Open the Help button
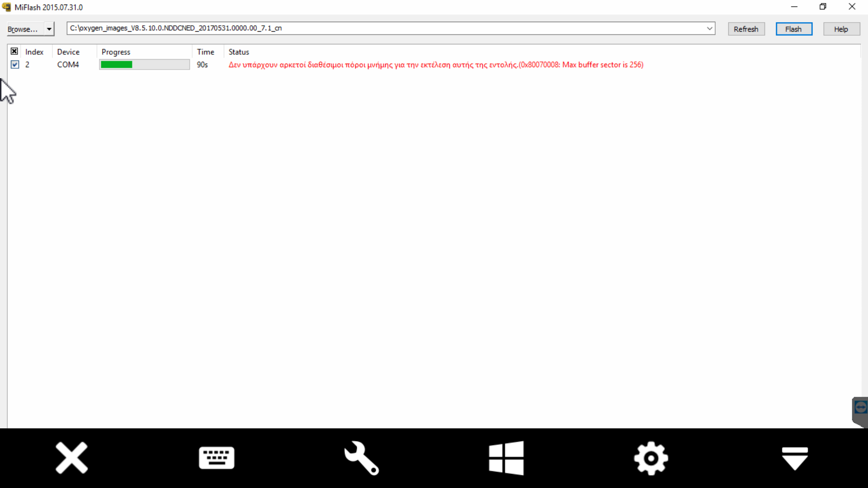 (841, 29)
